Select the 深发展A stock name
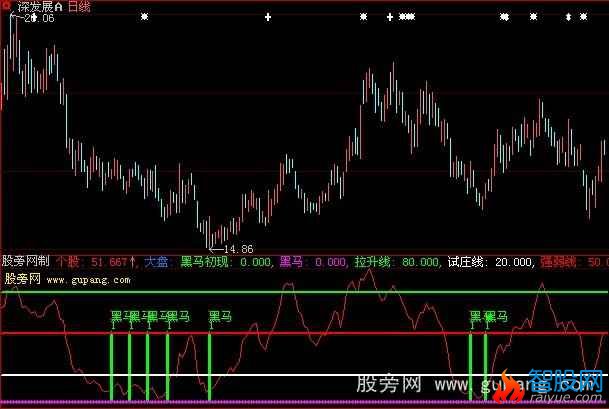The image size is (609, 409). pyautogui.click(x=40, y=7)
